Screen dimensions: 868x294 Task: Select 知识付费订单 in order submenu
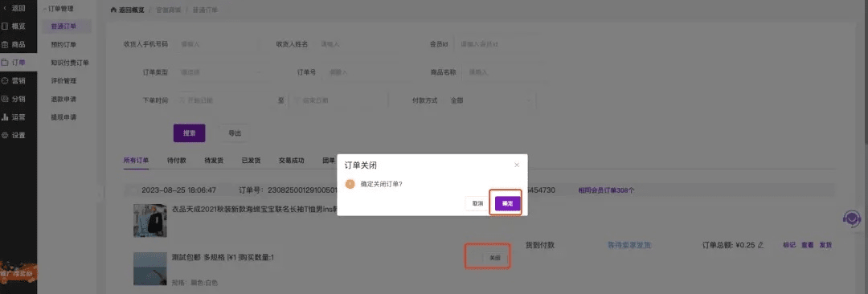pyautogui.click(x=69, y=63)
